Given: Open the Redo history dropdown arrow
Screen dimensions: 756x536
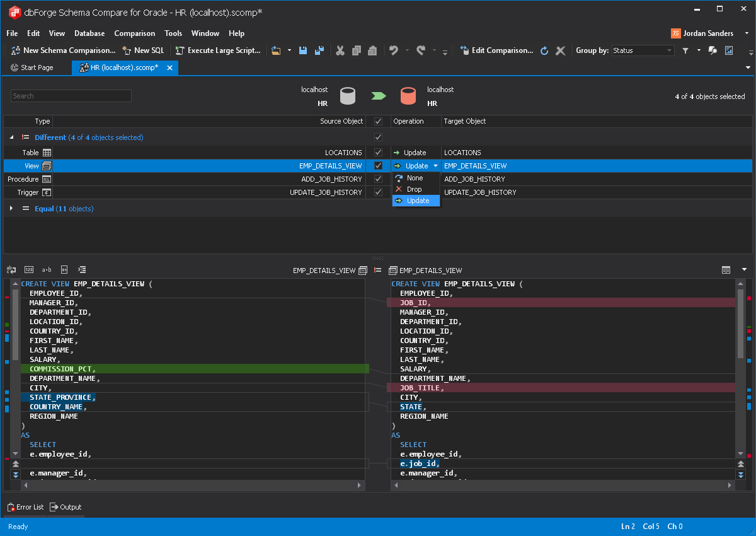Looking at the screenshot, I should click(434, 50).
